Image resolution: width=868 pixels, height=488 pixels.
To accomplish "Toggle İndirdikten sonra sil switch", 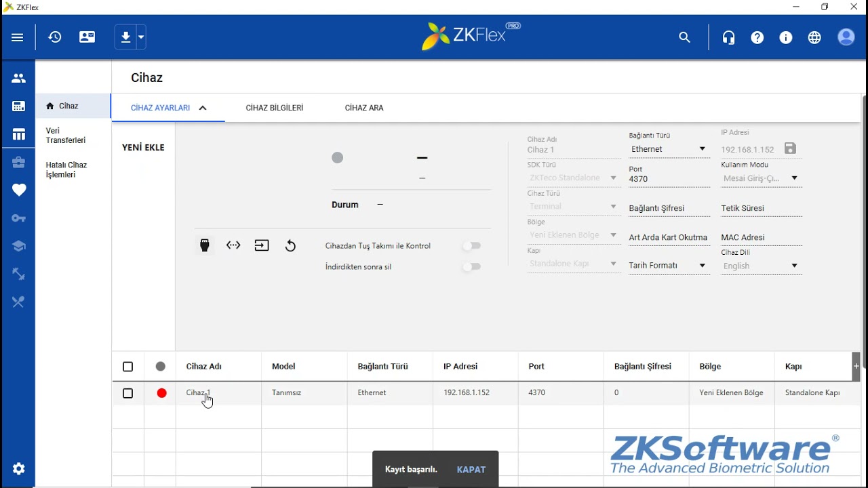I will [x=471, y=267].
